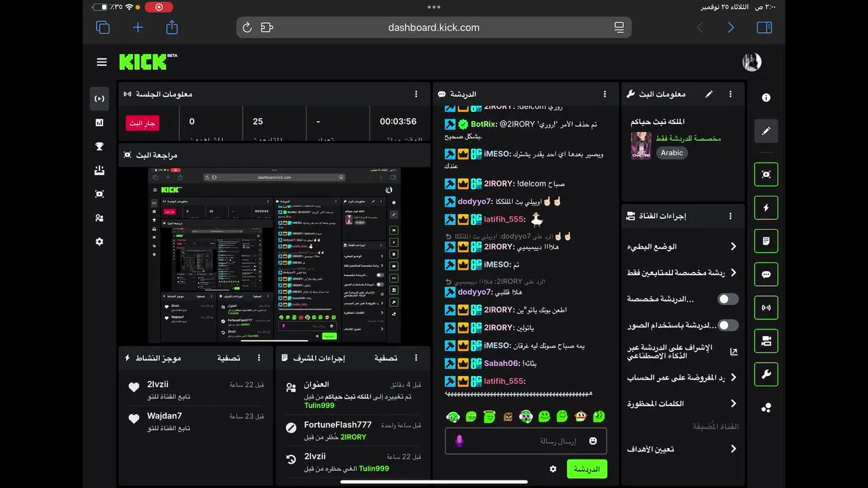Viewport: 868px width, 488px height.
Task: Toggle the wrench stream info widget in right toolbar
Action: click(766, 374)
